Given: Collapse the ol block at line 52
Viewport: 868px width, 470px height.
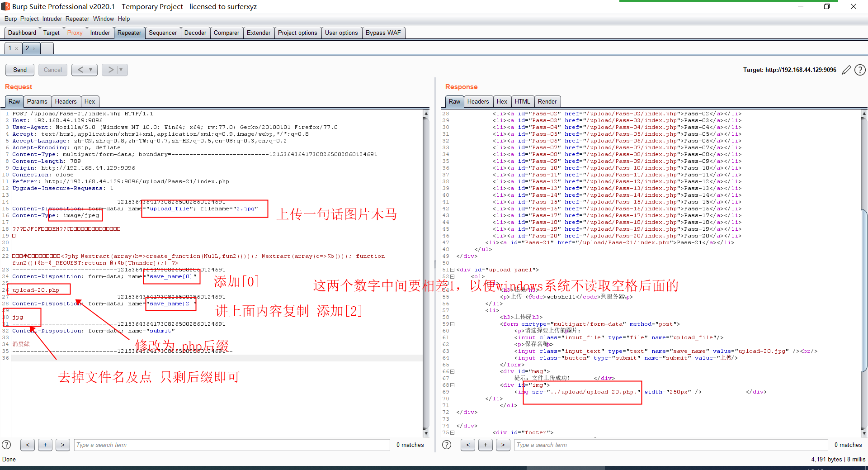Looking at the screenshot, I should [453, 276].
